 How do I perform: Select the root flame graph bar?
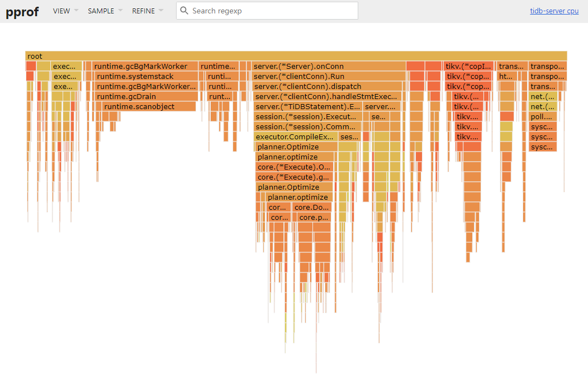pyautogui.click(x=296, y=56)
